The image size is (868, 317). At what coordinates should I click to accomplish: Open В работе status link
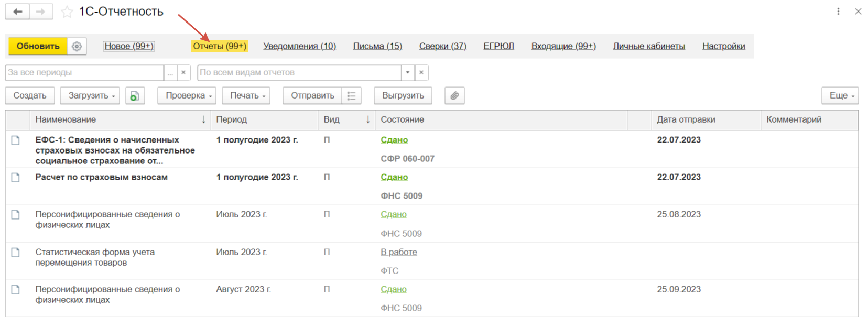[x=399, y=252]
